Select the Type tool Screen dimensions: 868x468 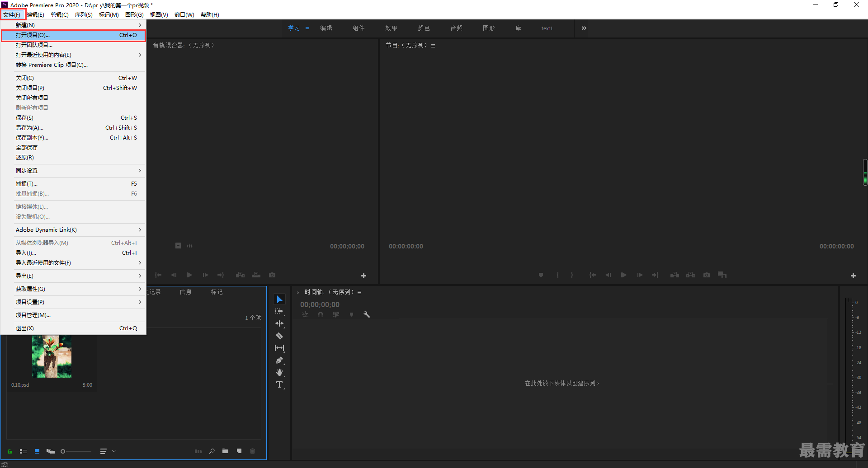click(279, 385)
